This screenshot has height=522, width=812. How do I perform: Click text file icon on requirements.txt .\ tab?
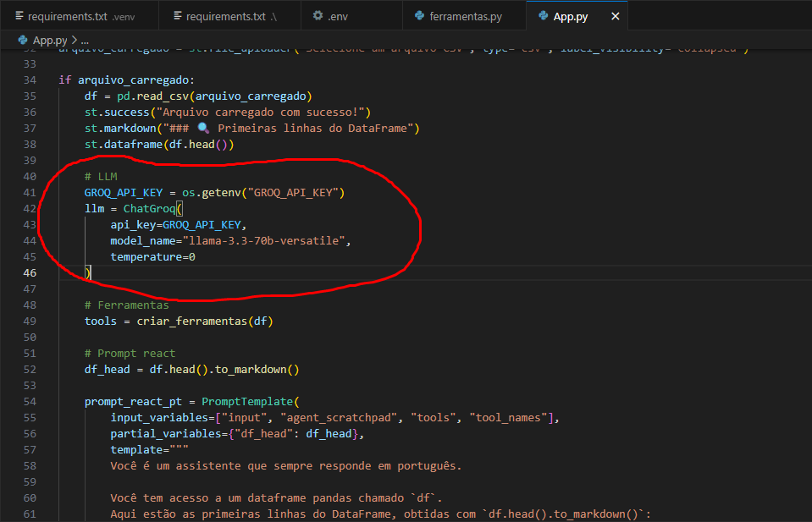click(x=178, y=15)
